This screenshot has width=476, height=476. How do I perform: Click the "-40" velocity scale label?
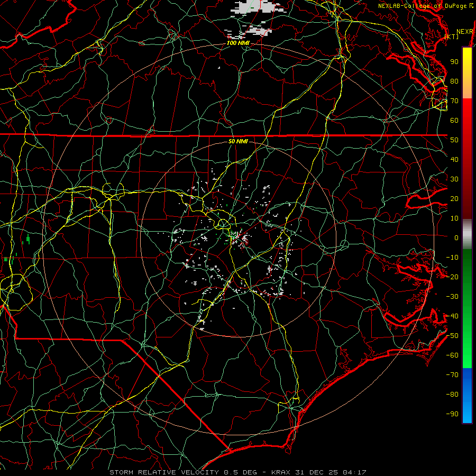point(452,316)
